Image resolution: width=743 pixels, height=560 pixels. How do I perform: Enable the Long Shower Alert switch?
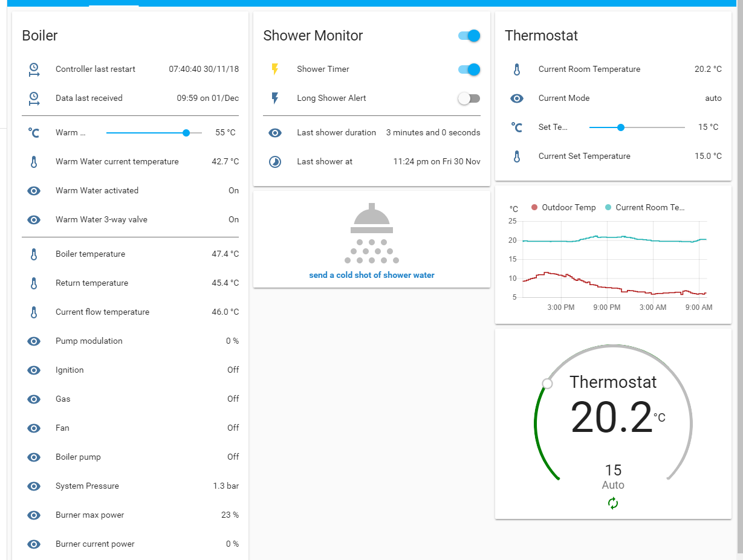point(469,98)
